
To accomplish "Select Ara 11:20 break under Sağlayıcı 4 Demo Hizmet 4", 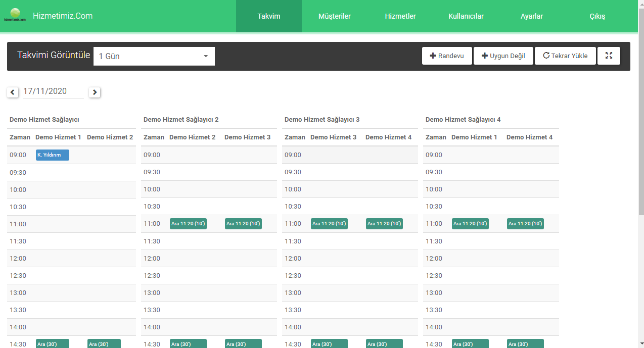I will point(525,224).
